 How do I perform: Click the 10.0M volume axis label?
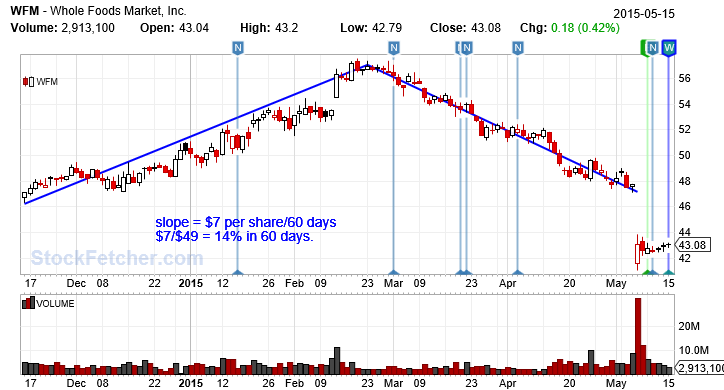(x=694, y=350)
